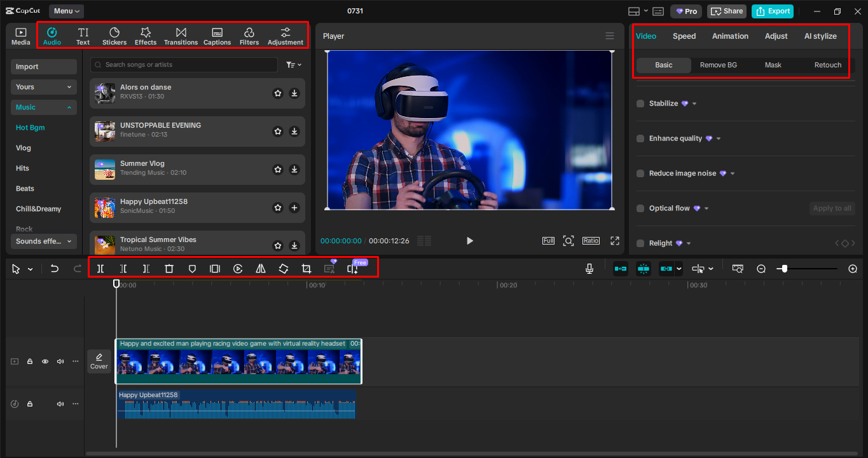Click the Record voiceover microphone icon
The image size is (868, 458).
pos(589,268)
